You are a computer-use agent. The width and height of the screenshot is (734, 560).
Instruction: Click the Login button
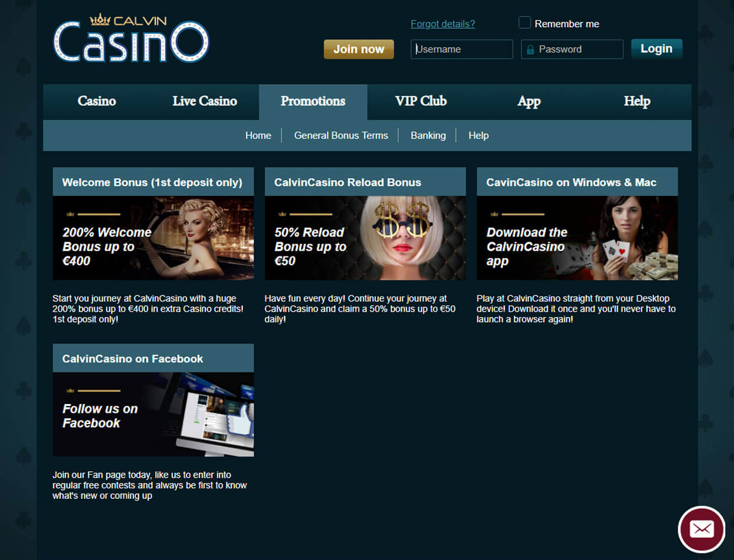click(656, 49)
